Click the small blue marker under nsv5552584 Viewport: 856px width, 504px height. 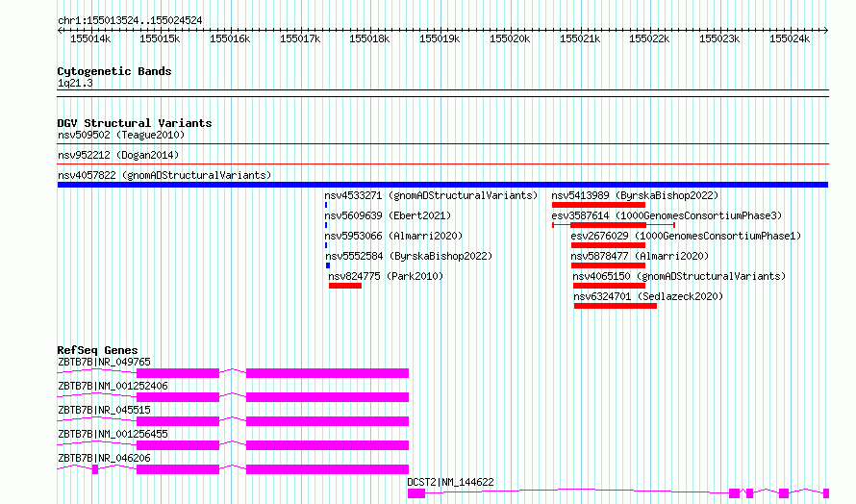pos(328,265)
